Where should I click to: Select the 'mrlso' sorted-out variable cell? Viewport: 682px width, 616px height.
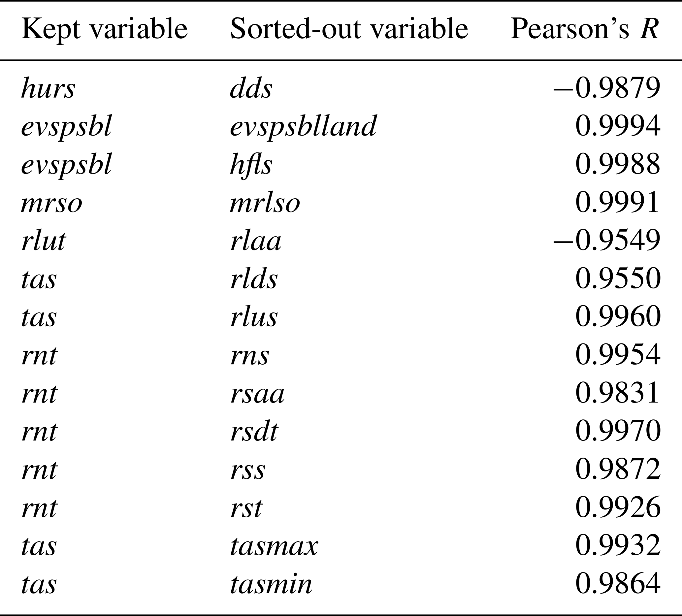(x=265, y=203)
